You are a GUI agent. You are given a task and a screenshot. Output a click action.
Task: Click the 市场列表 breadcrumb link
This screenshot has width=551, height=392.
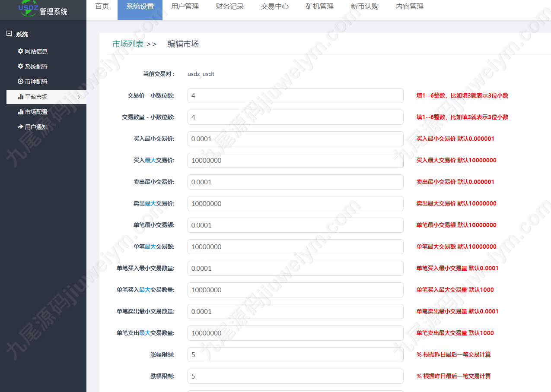(x=128, y=44)
